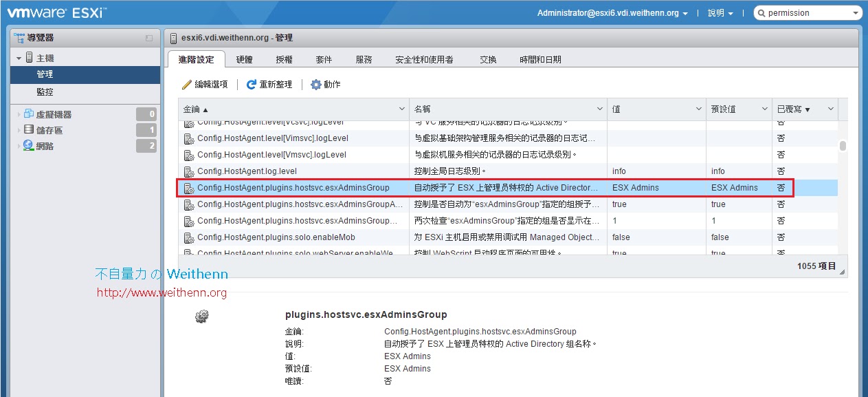Open the Value column header dropdown

(x=699, y=109)
